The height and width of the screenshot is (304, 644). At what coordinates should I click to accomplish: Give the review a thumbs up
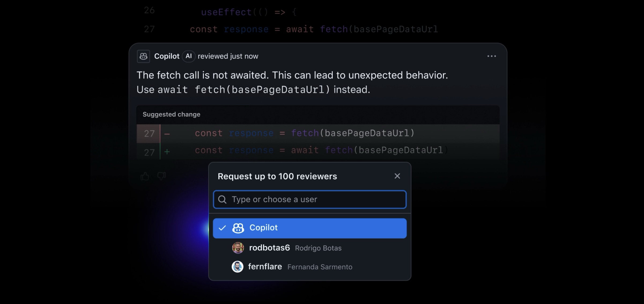tap(145, 176)
